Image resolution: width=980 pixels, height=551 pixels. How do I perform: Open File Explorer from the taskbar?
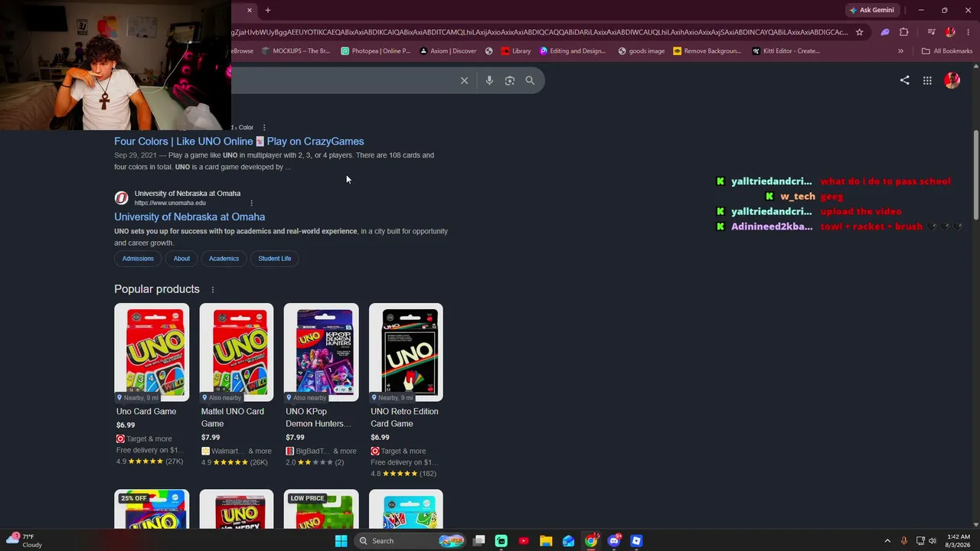pos(546,541)
